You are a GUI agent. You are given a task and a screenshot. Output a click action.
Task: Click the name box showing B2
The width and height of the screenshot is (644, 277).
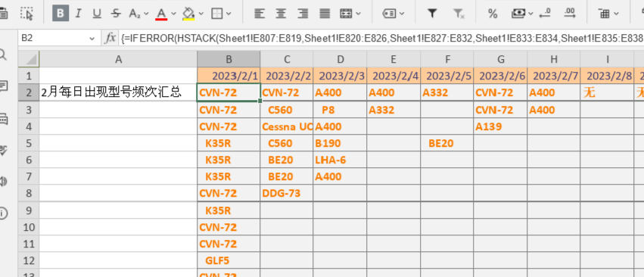pos(54,39)
